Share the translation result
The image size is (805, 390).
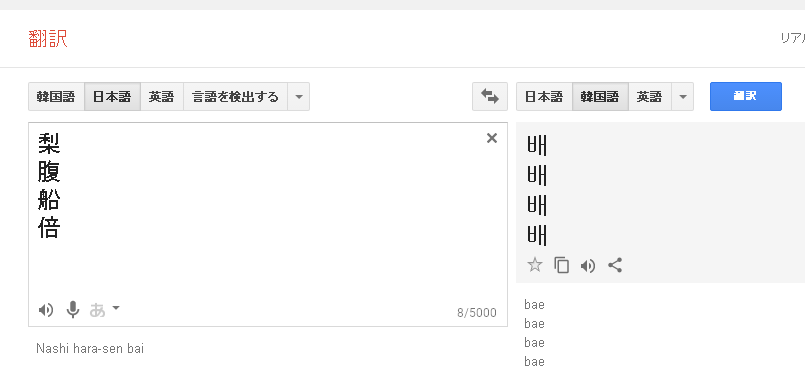[x=615, y=265]
